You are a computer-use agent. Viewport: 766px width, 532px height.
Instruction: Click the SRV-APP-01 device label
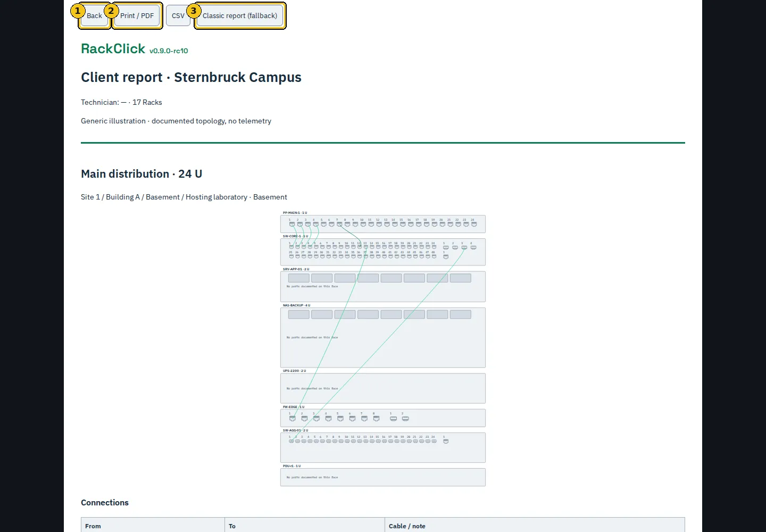296,269
